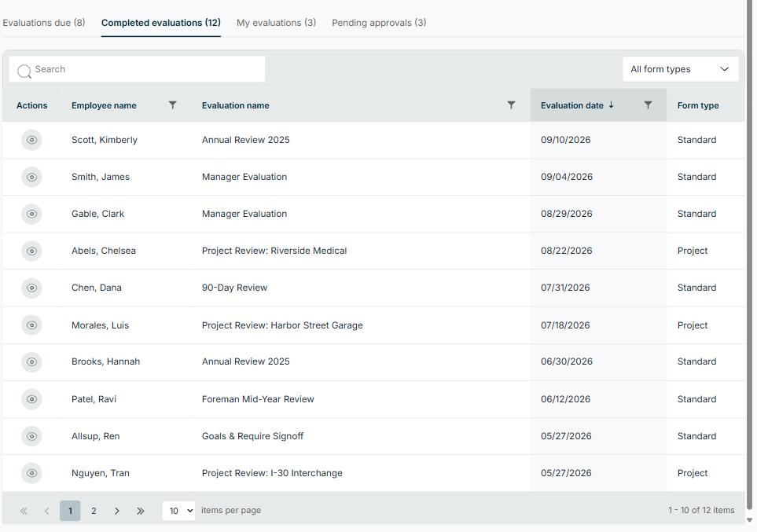This screenshot has width=757, height=532.
Task: Click the date 07/18/2026
Action: (x=565, y=325)
